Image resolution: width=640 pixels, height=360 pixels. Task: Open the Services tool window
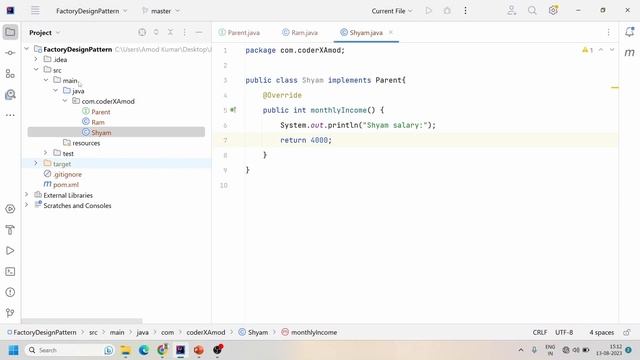point(10,209)
